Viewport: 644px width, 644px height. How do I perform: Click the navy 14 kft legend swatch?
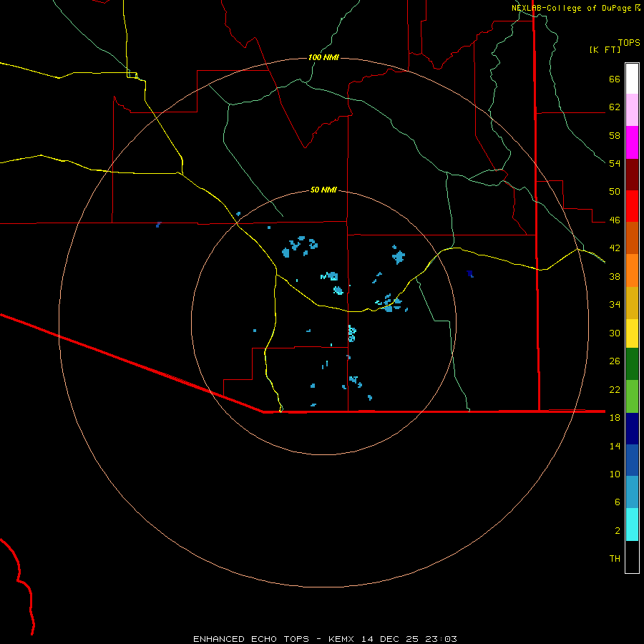(632, 429)
